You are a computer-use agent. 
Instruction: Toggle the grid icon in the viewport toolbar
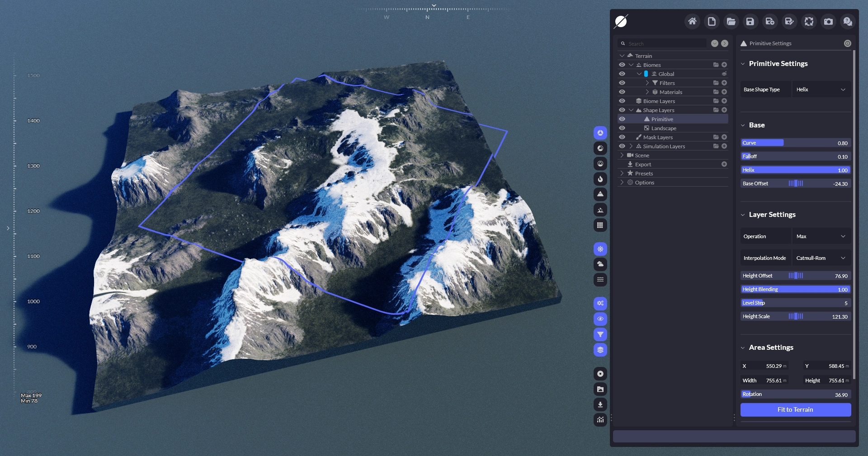[600, 225]
